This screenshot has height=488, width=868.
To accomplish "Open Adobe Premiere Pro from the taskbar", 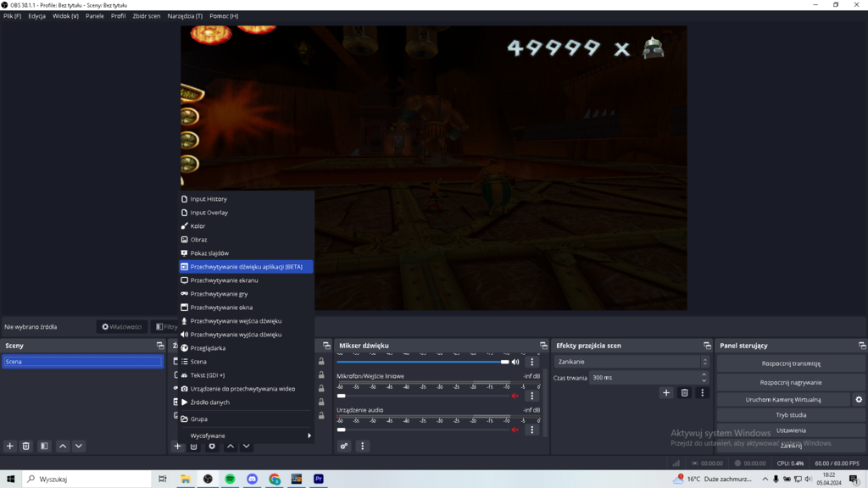I will pyautogui.click(x=319, y=480).
